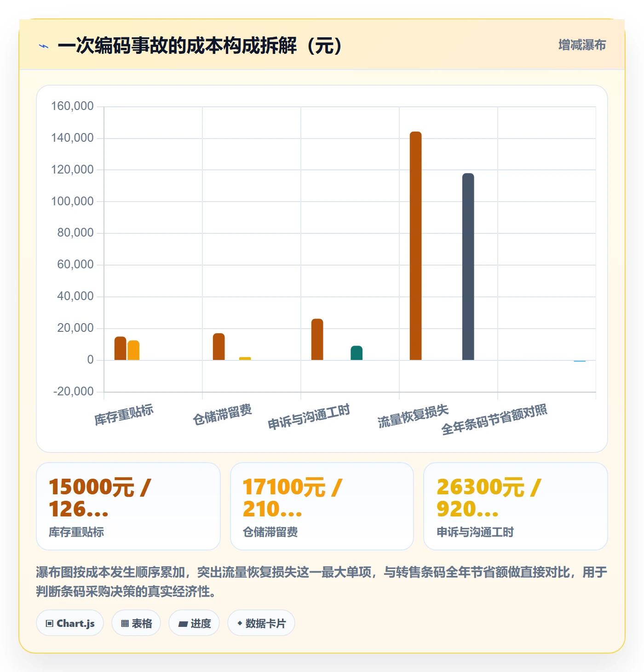Click the brown bar for 申诉与沟通工时
Screen dimensions: 644x672
pyautogui.click(x=317, y=339)
